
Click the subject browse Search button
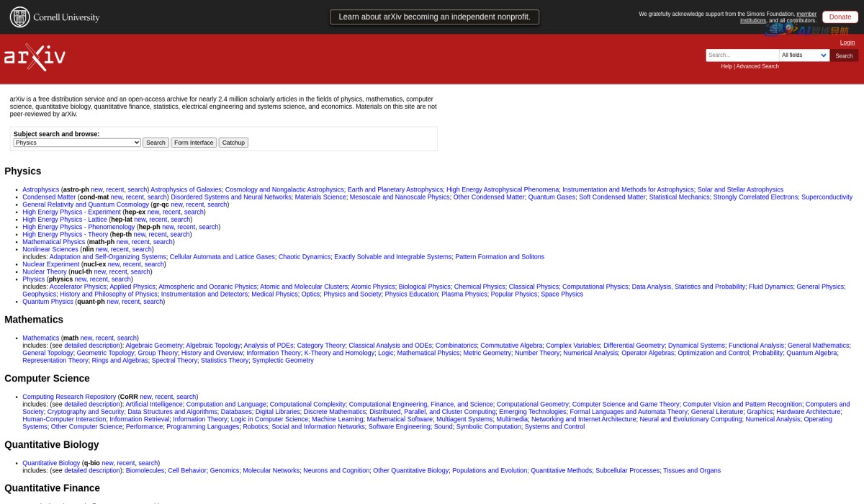(156, 143)
